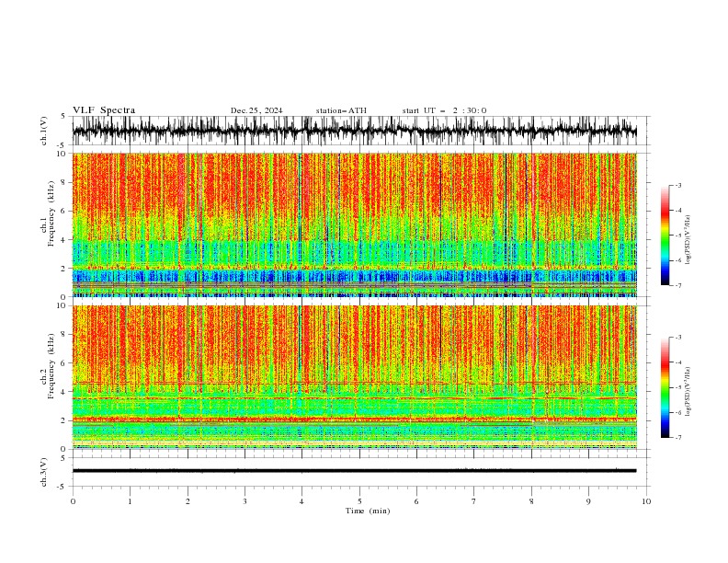This screenshot has height=563, width=728.
Task: Click the ch.2 spectrogram panel
Action: (354, 377)
